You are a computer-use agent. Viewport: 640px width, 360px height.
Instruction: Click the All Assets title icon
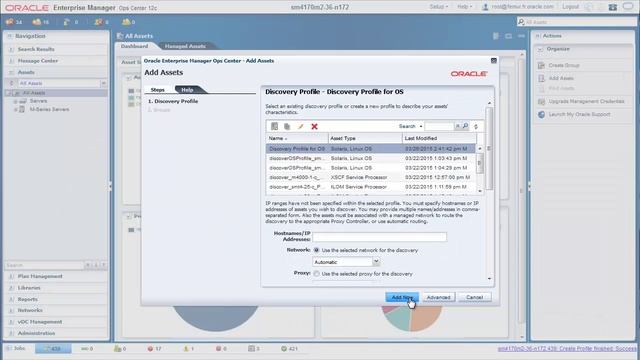point(120,36)
